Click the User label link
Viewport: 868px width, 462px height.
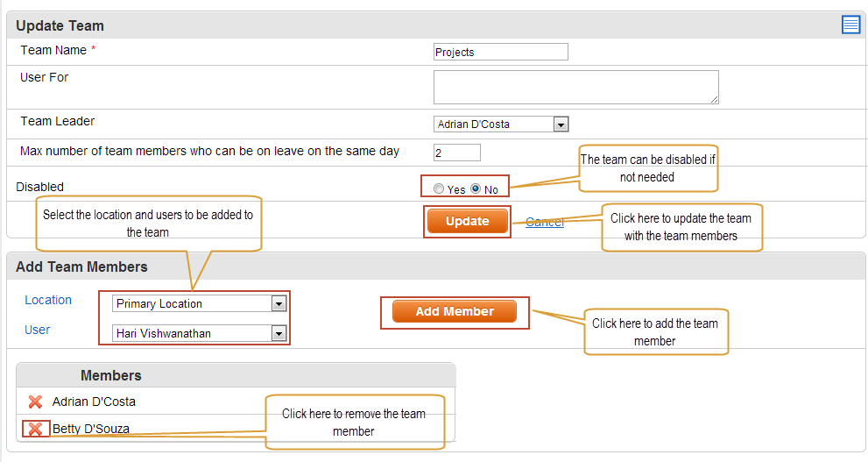37,330
